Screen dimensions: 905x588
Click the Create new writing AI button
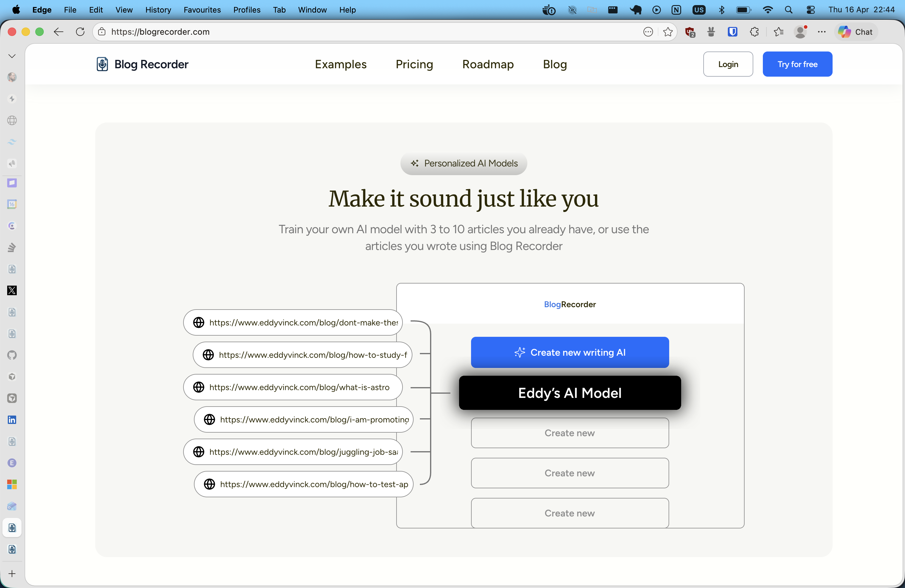pyautogui.click(x=570, y=352)
